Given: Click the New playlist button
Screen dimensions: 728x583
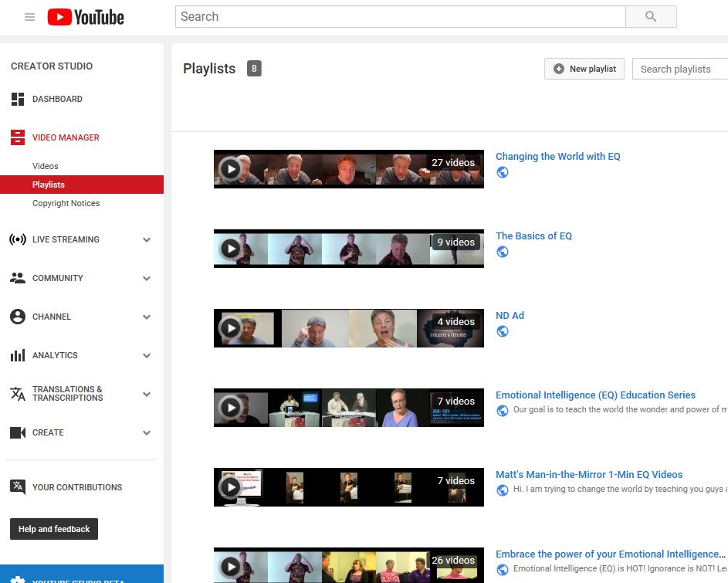Looking at the screenshot, I should (584, 69).
